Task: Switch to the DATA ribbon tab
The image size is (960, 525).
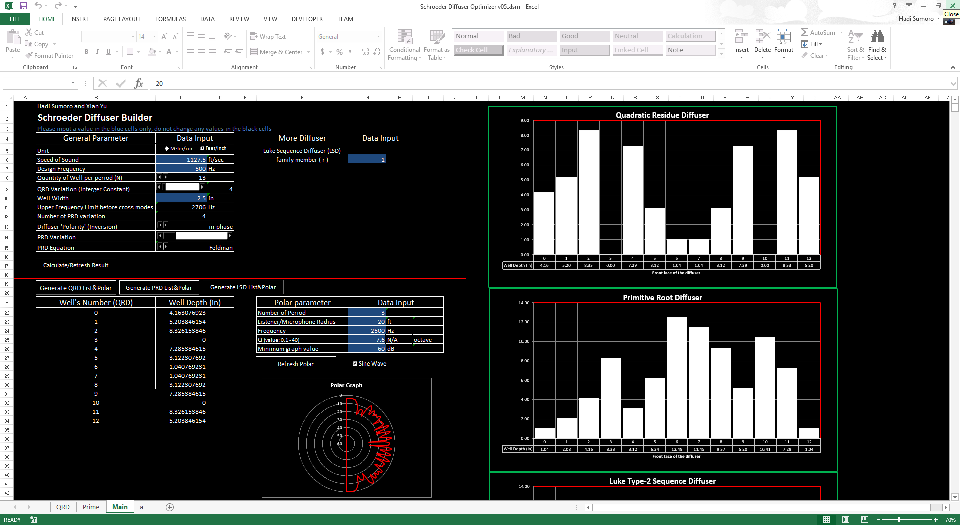Action: click(208, 19)
